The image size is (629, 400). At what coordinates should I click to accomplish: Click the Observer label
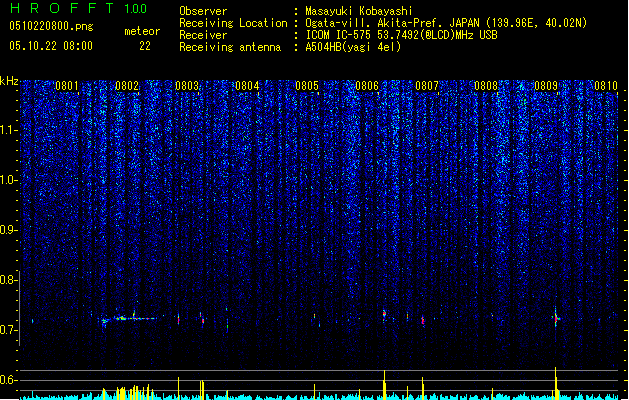pos(203,11)
